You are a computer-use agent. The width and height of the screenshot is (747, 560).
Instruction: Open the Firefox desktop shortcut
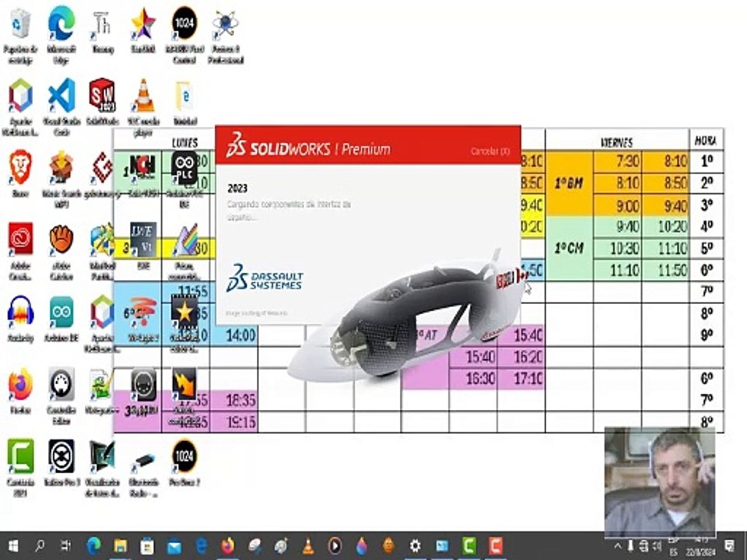20,383
